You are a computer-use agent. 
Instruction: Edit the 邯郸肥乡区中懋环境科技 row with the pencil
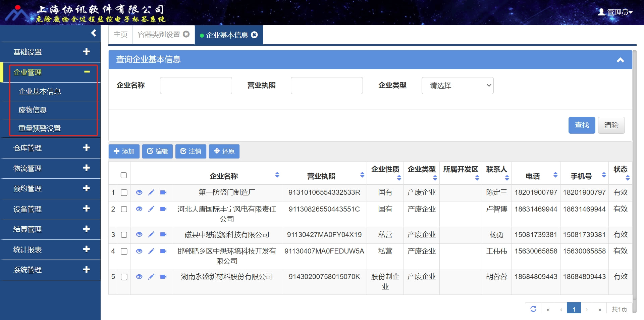pyautogui.click(x=151, y=251)
